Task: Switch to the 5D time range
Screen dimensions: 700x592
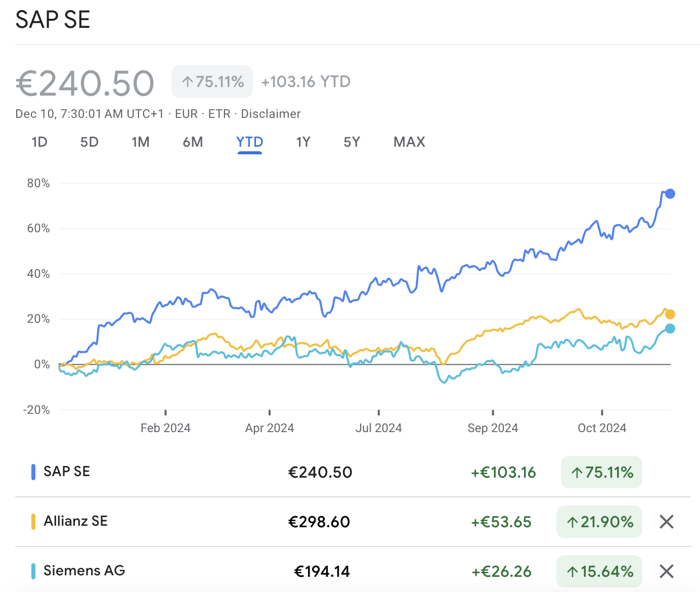Action: [x=90, y=142]
